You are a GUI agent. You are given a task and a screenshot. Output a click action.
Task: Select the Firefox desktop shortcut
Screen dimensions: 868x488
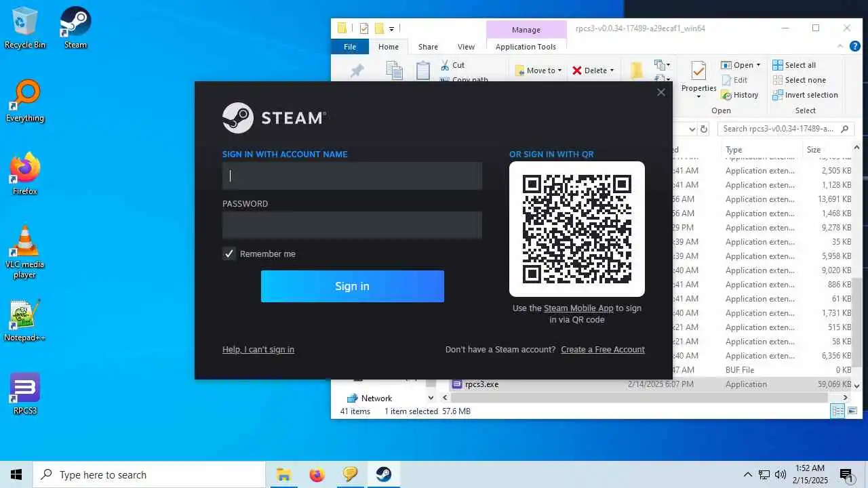(25, 175)
